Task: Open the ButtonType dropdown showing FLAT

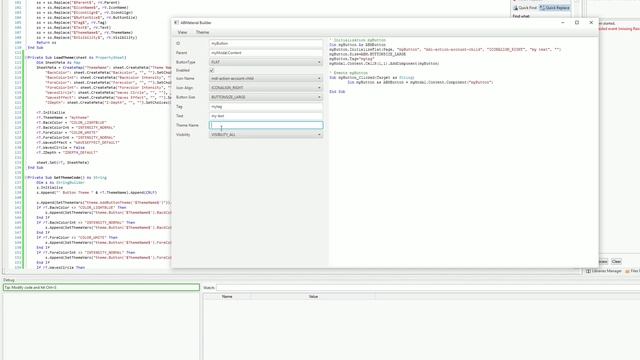Action: 266,62
